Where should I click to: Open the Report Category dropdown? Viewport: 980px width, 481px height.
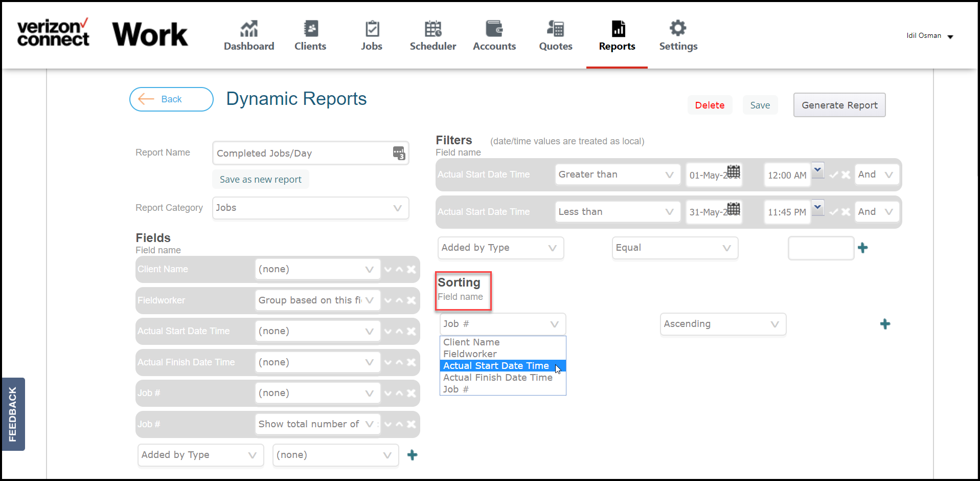310,208
